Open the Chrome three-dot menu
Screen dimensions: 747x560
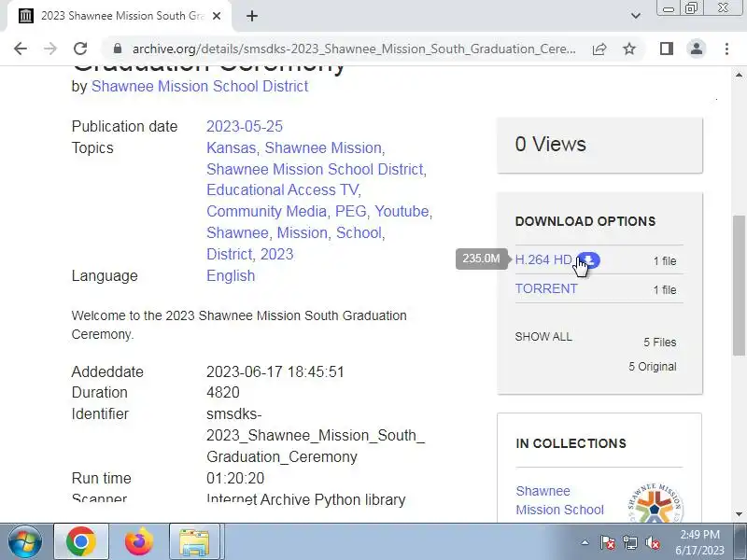coord(726,49)
